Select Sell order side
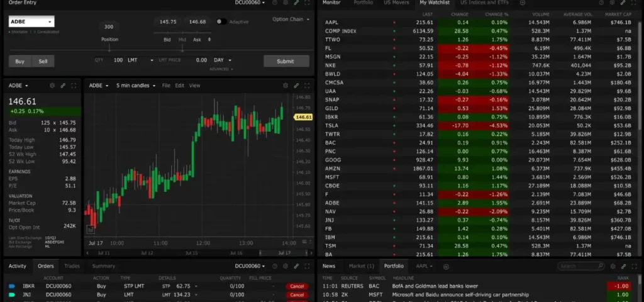This screenshot has height=302, width=644. [x=43, y=61]
